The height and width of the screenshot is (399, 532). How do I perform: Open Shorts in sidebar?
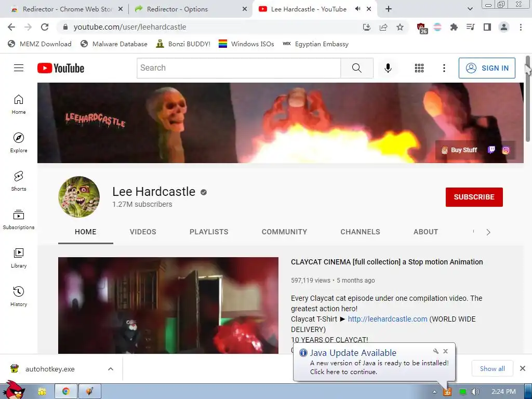[x=19, y=181]
